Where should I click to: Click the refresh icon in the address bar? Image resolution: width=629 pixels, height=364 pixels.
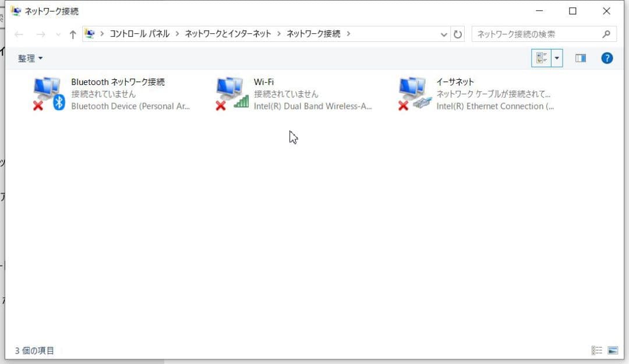tap(458, 34)
